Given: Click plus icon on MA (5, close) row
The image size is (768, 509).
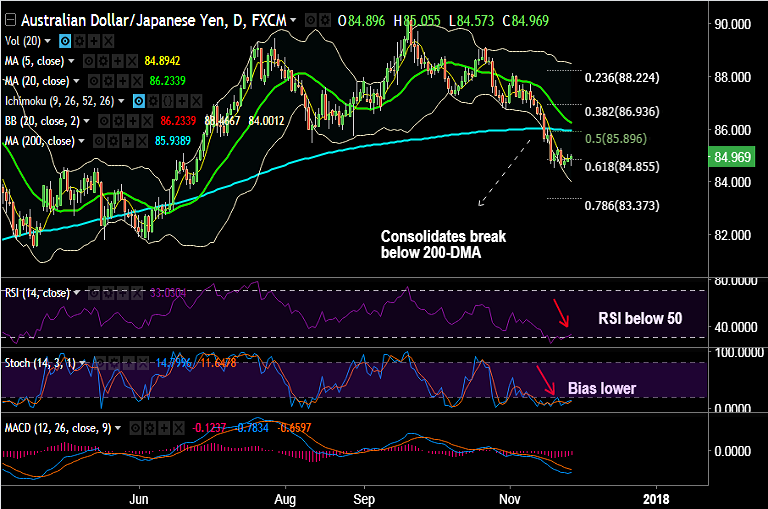Looking at the screenshot, I should tap(117, 61).
